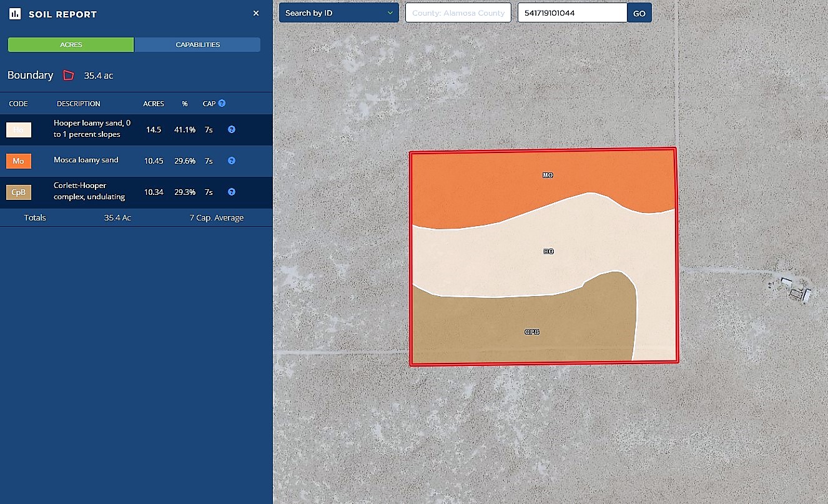828x504 pixels.
Task: Click the buildings east of the parcel
Action: 794,289
